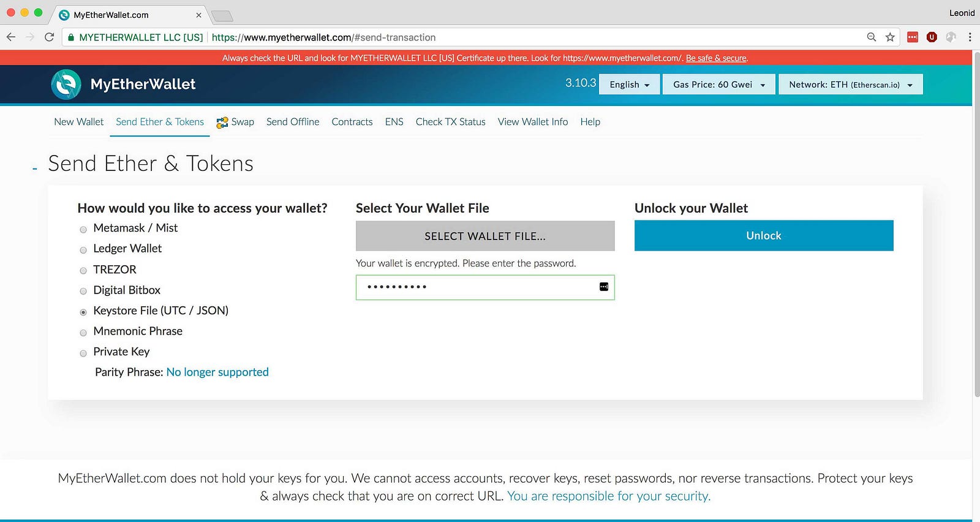This screenshot has height=522, width=980.
Task: Select Keystore File (UTC / JSON) radio button
Action: 83,312
